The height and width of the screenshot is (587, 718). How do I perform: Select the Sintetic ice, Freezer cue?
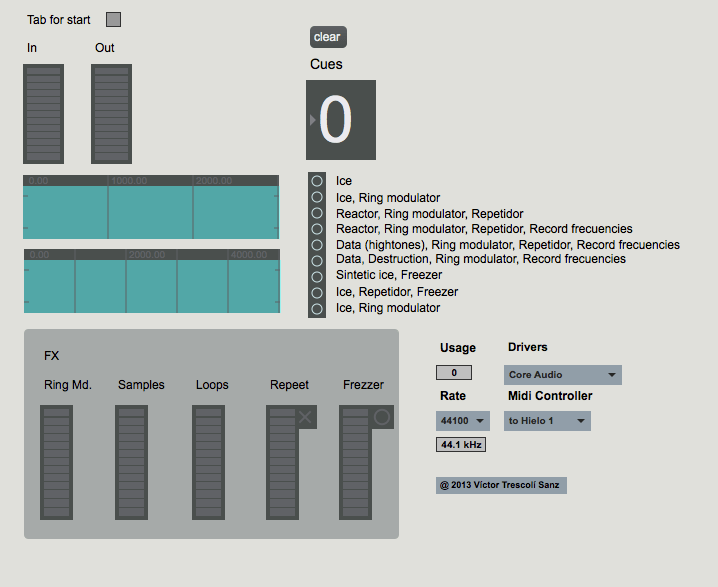pos(317,276)
